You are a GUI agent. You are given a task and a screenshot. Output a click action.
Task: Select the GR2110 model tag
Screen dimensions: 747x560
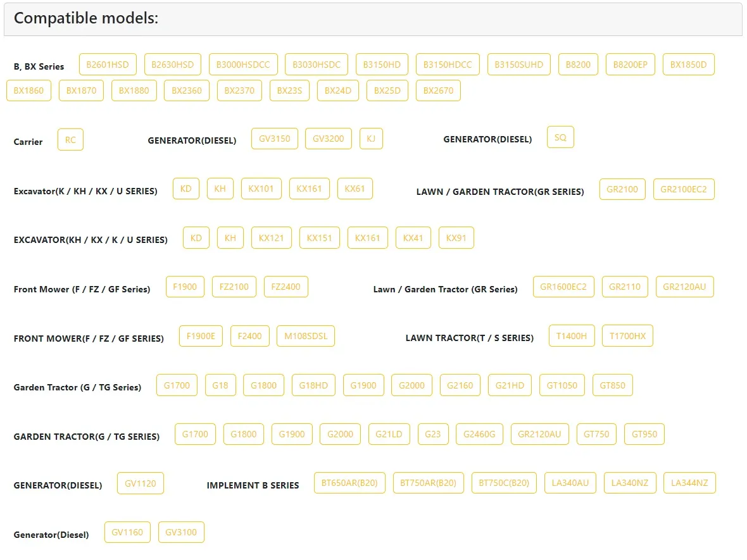(625, 287)
